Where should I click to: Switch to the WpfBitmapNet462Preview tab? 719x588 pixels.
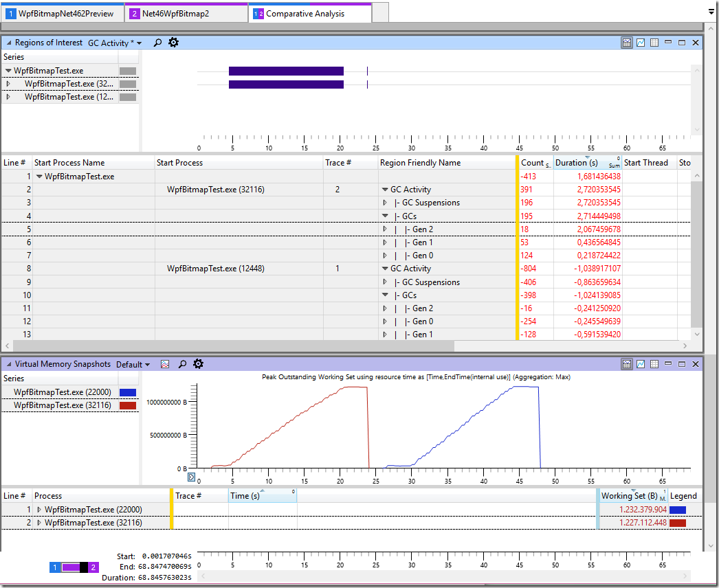coord(63,13)
